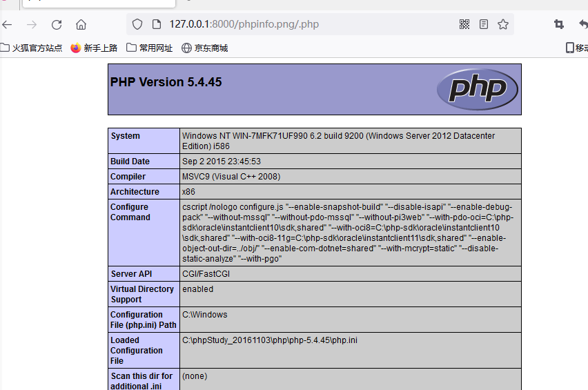The width and height of the screenshot is (588, 390).
Task: Click the Compiler value MSVC9
Action: click(231, 177)
